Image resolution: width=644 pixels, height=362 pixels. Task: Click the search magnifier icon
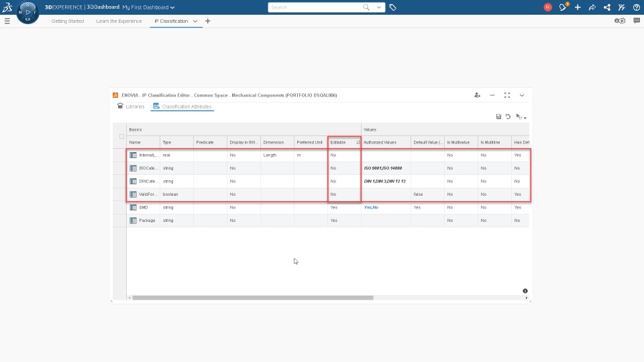pos(366,7)
